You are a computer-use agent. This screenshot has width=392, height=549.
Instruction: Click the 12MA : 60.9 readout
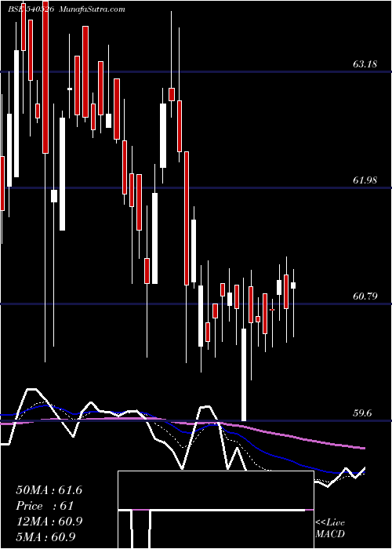(49, 522)
